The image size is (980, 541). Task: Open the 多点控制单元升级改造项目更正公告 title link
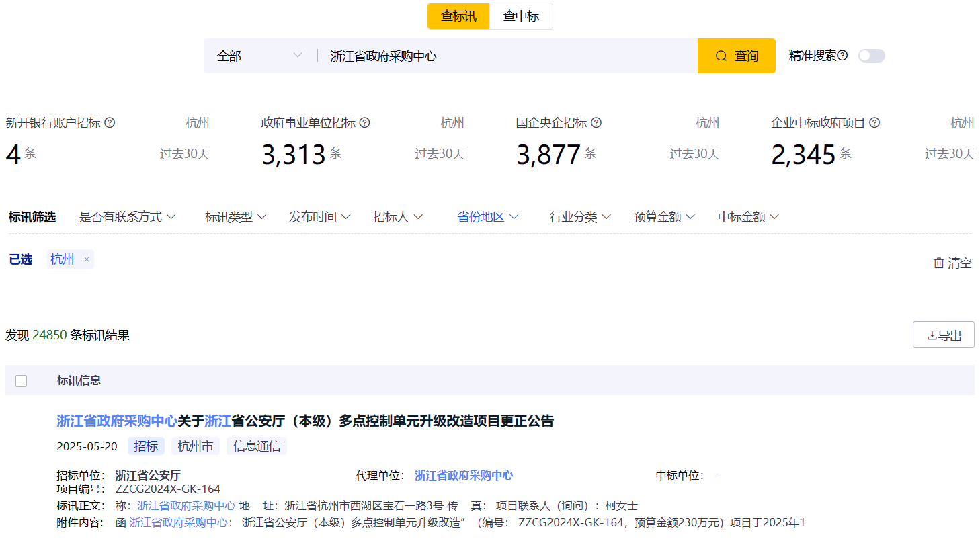pyautogui.click(x=305, y=421)
